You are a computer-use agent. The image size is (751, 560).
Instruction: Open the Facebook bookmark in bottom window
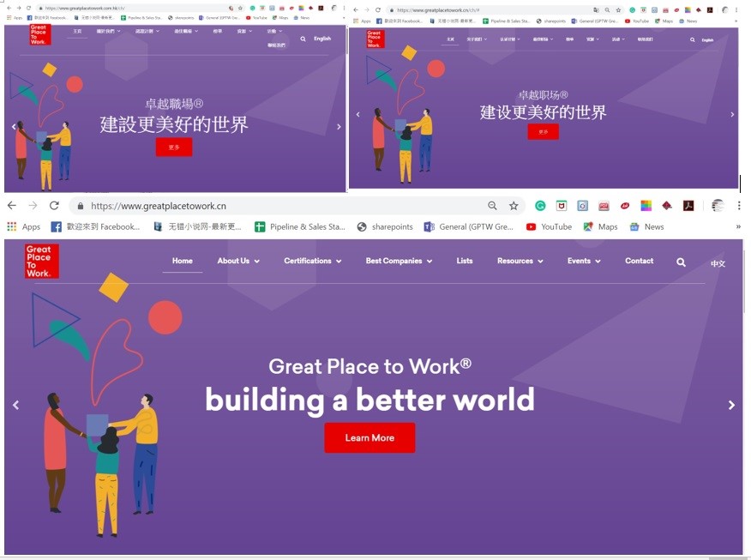tap(95, 226)
